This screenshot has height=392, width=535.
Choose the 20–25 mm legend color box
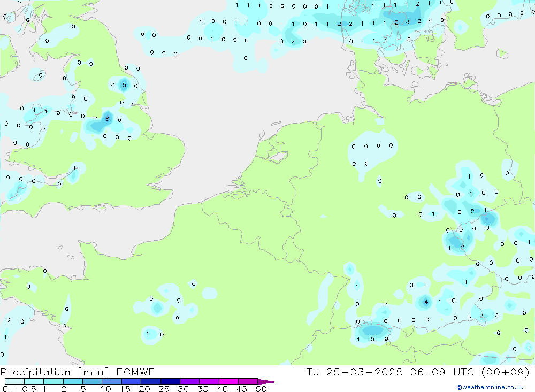point(150,381)
